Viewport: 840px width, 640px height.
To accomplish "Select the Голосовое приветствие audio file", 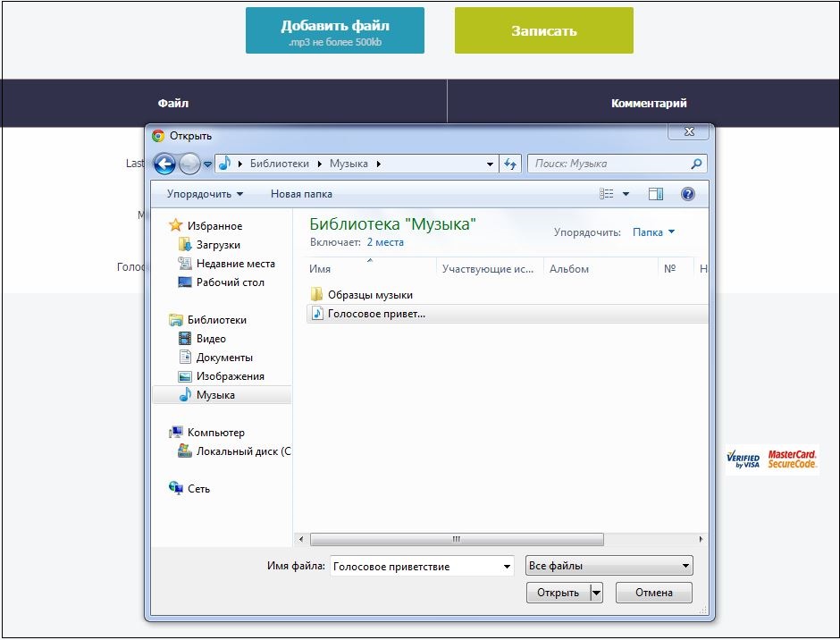I will click(375, 314).
